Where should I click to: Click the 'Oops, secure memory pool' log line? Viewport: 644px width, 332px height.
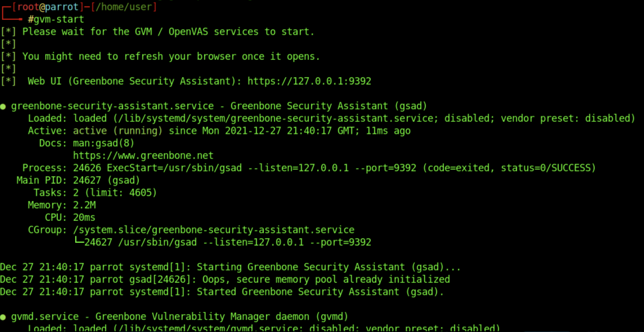pos(225,279)
